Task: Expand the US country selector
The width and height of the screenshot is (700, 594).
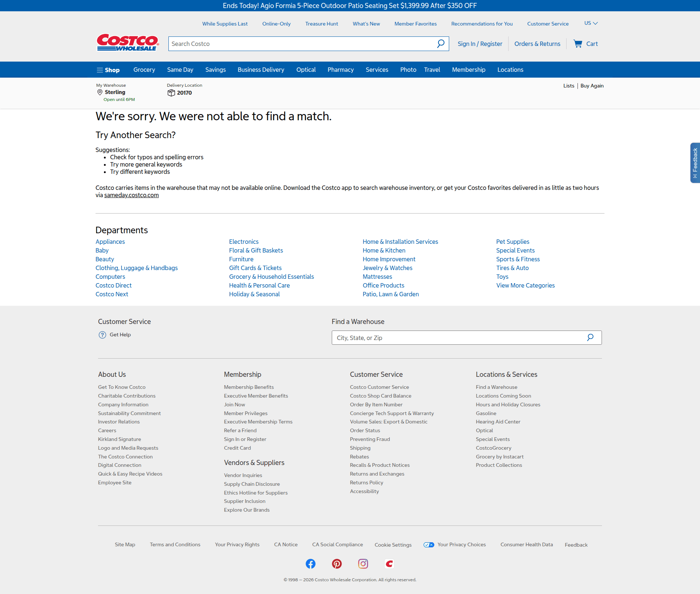Action: coord(591,23)
